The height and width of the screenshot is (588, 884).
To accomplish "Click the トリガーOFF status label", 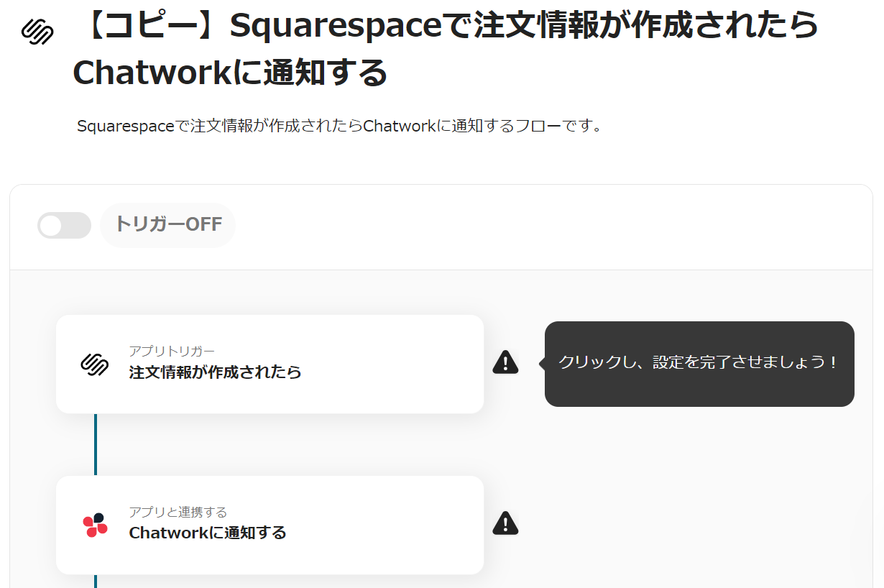I will (168, 225).
